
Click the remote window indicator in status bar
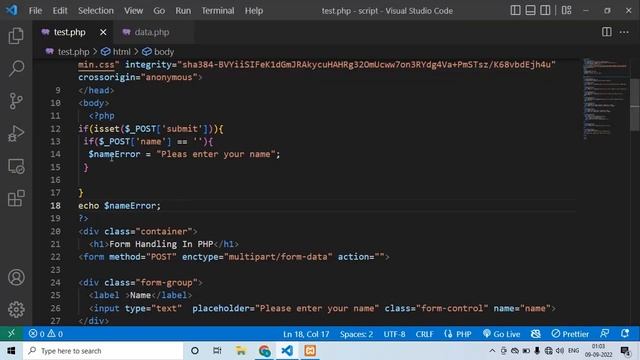pos(11,334)
